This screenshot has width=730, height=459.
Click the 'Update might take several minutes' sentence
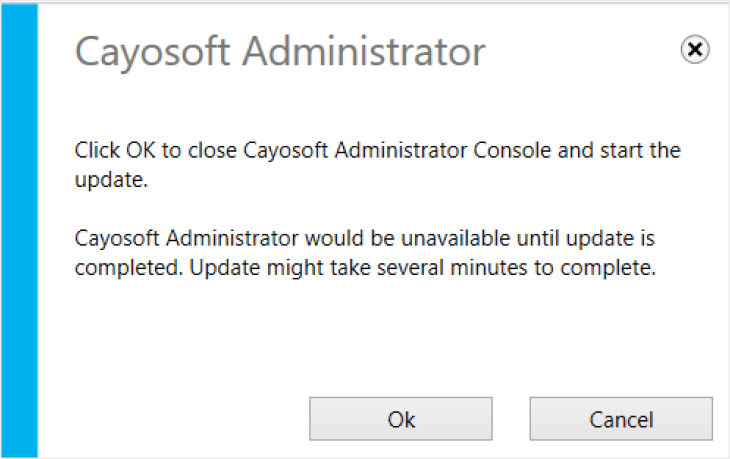coord(423,268)
